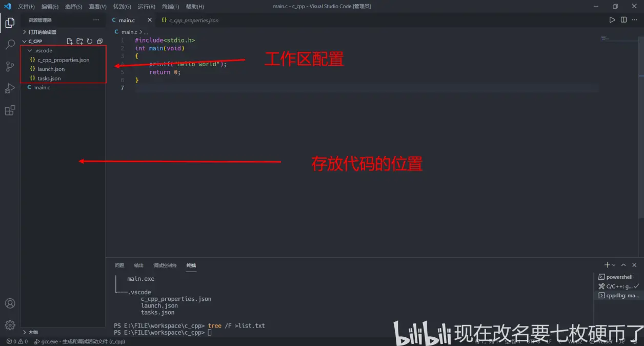The width and height of the screenshot is (644, 346).
Task: Switch to the c_cpp_properties.json editor tab
Action: (190, 20)
